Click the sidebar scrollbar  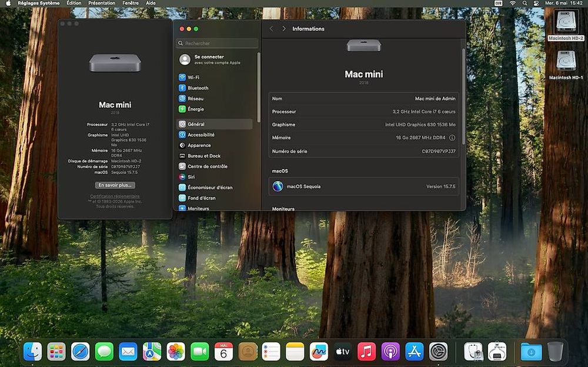click(258, 88)
